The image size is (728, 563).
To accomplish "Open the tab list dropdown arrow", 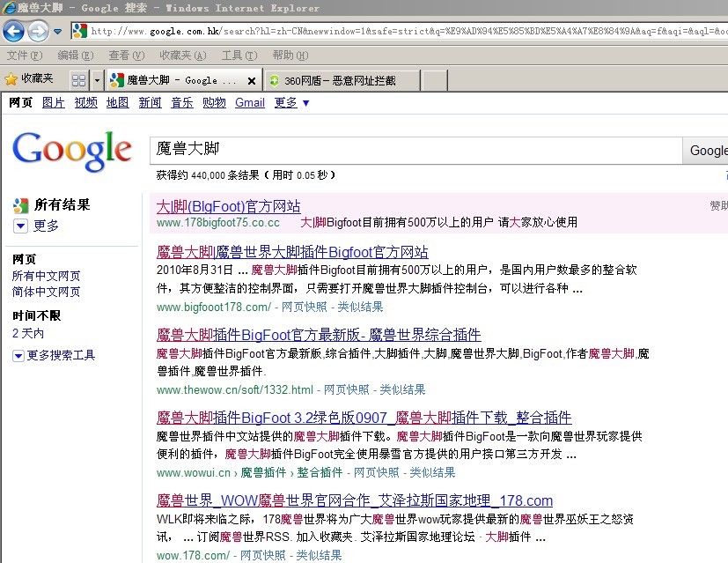I will pos(97,80).
